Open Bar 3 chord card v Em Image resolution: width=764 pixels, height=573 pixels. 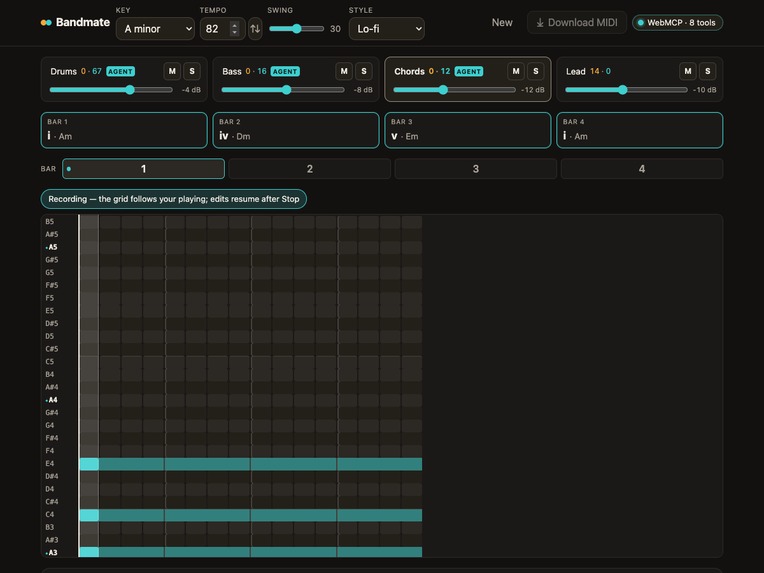[468, 130]
